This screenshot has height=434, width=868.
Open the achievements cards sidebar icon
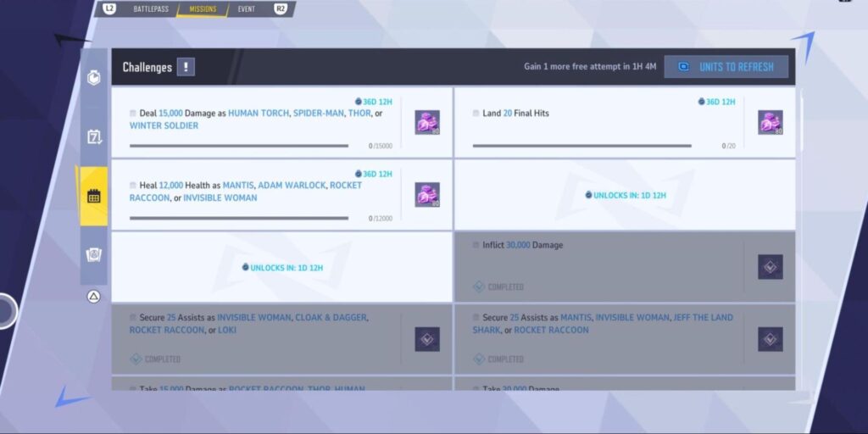pos(93,255)
